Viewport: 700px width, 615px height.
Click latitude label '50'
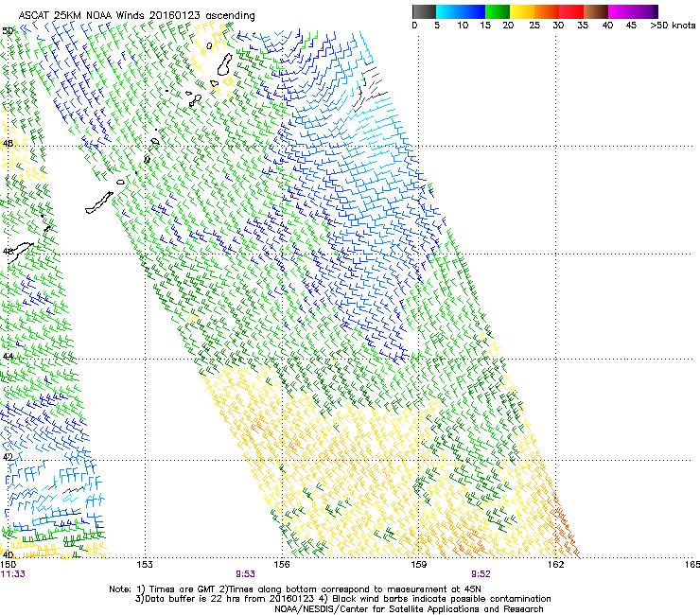8,31
